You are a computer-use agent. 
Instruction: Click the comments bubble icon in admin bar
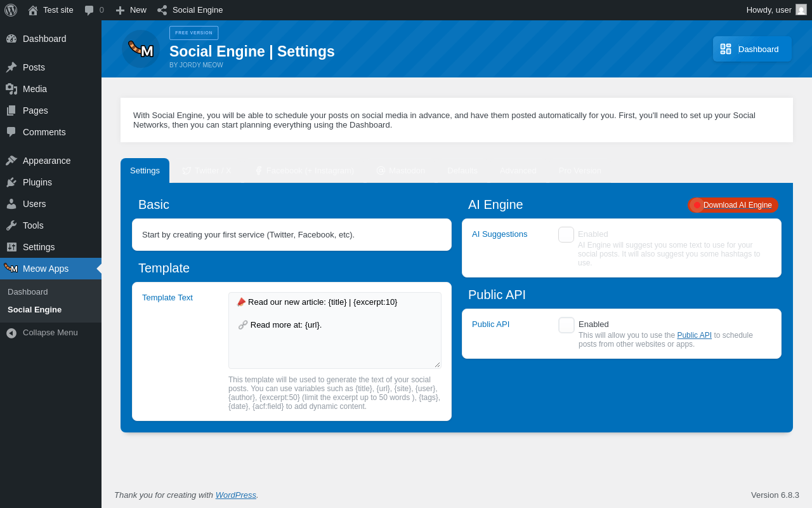point(89,10)
